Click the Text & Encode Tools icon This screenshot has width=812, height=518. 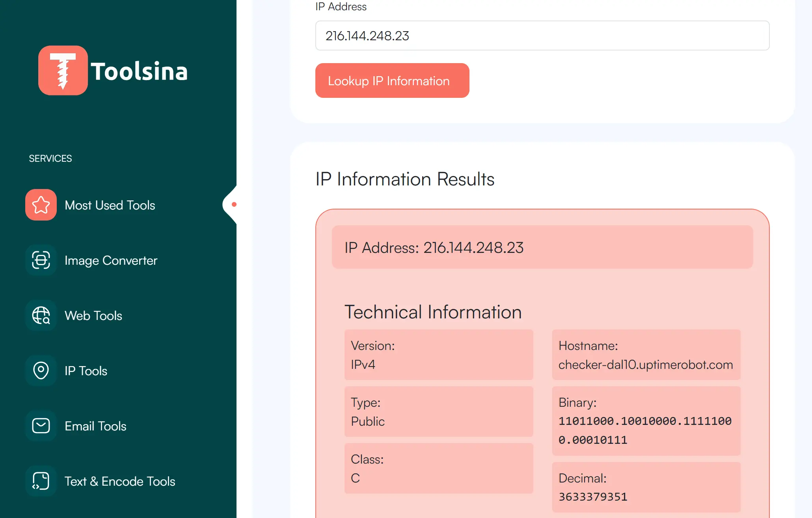(x=41, y=481)
